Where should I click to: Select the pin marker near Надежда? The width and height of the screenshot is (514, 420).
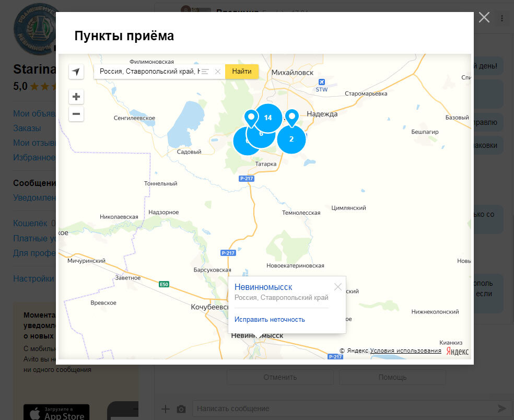pyautogui.click(x=292, y=119)
